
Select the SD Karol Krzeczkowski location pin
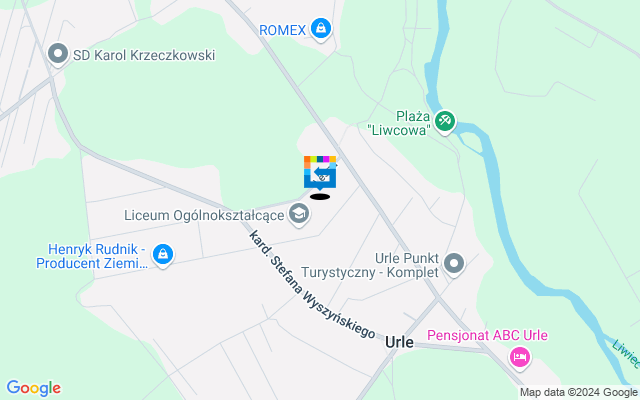point(58,55)
